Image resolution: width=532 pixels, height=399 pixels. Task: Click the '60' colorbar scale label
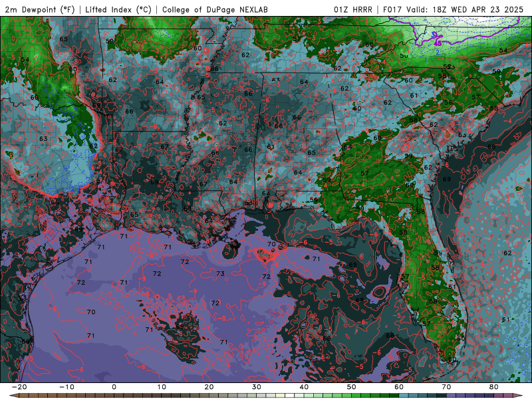coord(399,387)
